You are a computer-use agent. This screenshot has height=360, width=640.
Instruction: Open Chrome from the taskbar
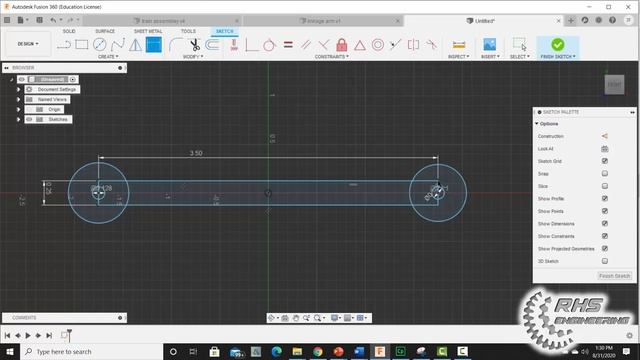(x=318, y=351)
